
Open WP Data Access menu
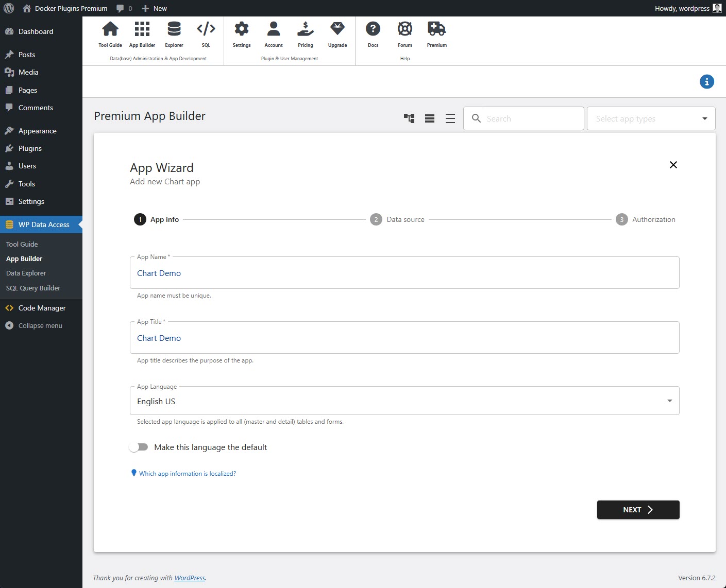[41, 224]
